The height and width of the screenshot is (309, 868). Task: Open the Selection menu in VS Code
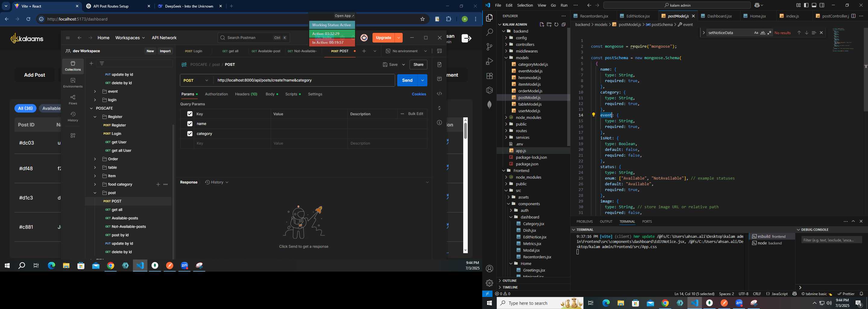coord(525,5)
